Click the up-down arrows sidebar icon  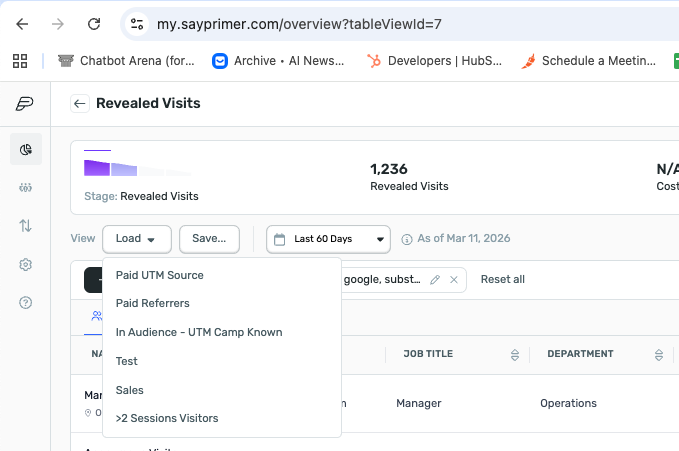click(25, 226)
